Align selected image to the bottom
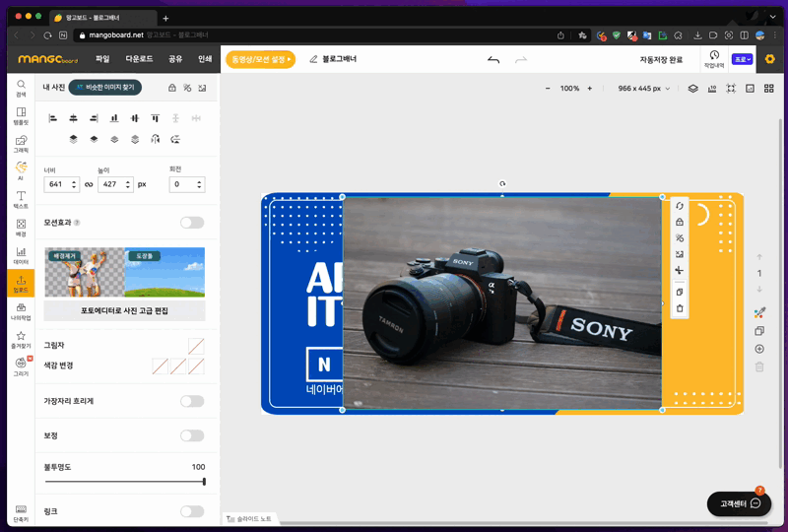The image size is (788, 532). tap(114, 118)
